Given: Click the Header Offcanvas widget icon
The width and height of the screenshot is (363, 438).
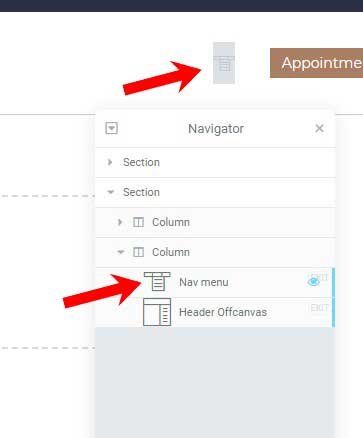Looking at the screenshot, I should [x=157, y=312].
